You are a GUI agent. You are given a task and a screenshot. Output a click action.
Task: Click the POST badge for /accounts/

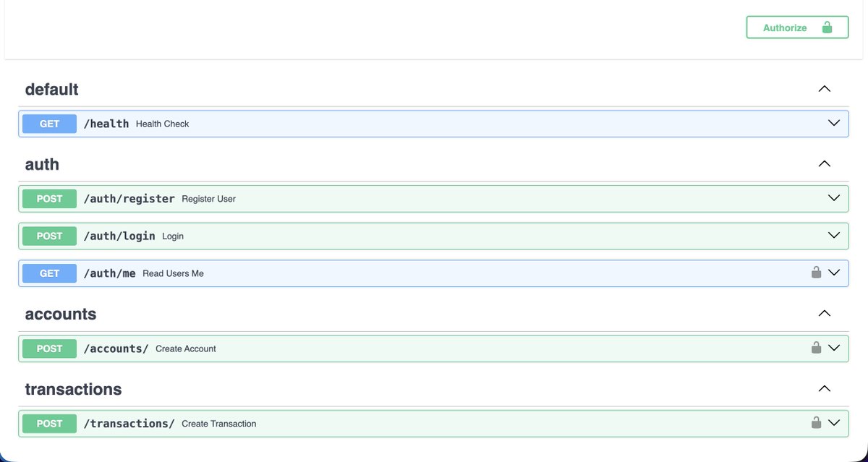click(x=49, y=348)
